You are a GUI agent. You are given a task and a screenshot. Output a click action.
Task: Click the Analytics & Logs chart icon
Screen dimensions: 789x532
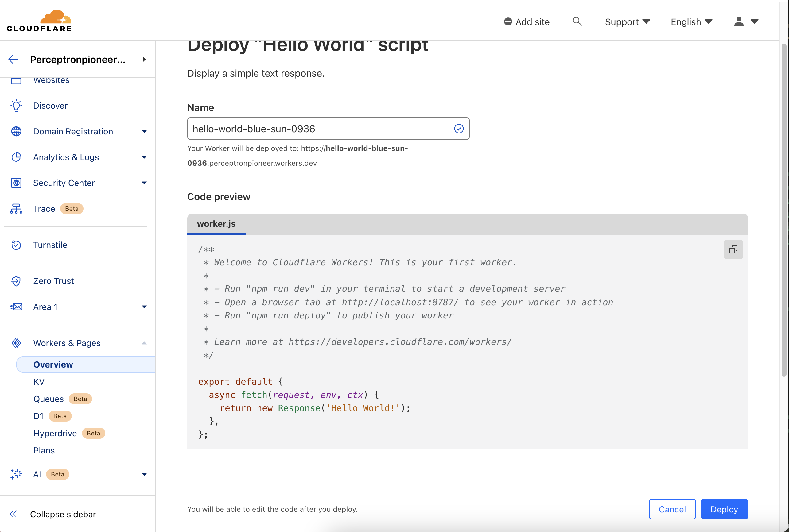coord(16,157)
